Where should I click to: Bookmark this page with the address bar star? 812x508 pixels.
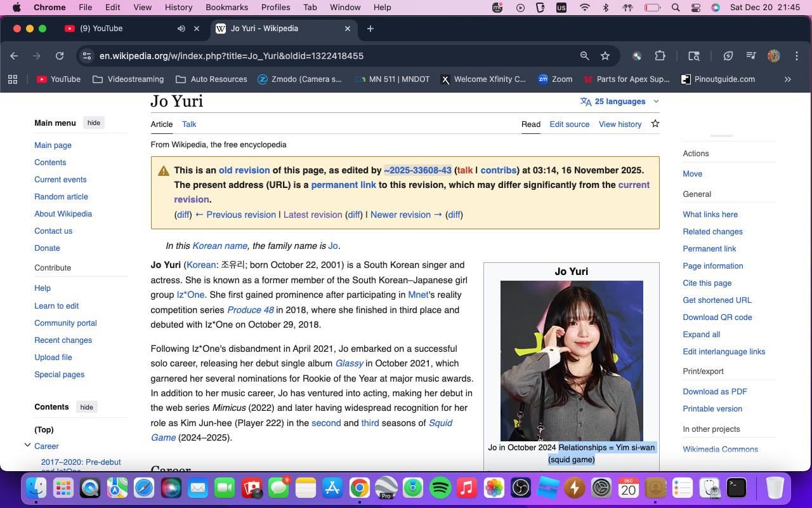click(605, 56)
